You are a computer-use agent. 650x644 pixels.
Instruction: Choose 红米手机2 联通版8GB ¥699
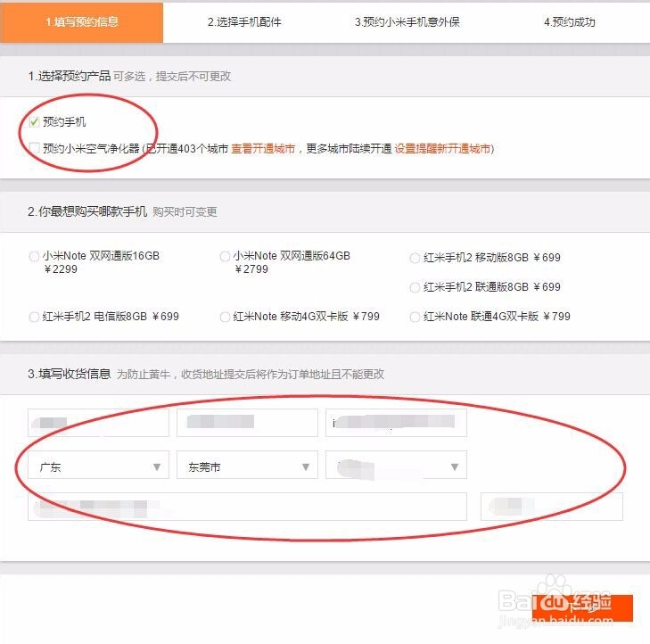point(415,287)
